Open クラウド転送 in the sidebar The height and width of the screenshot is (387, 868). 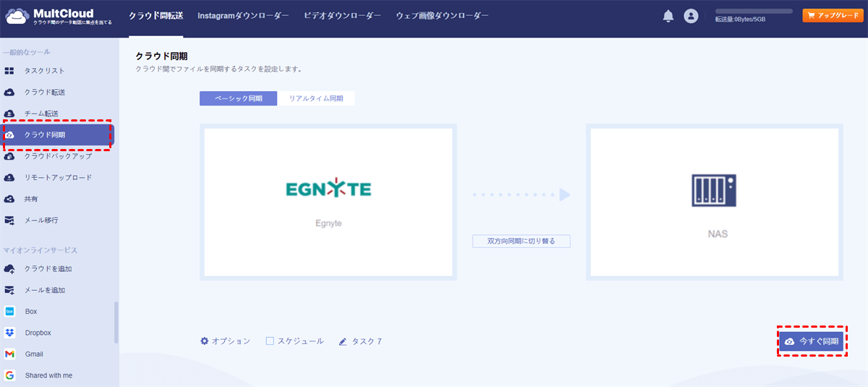(x=45, y=92)
